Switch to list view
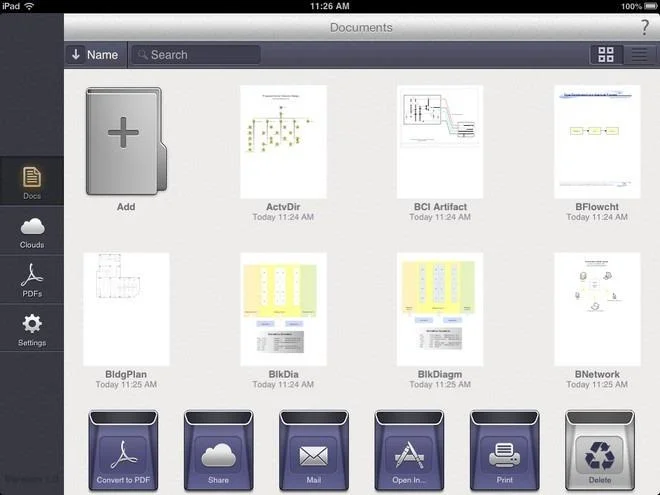Screen dimensions: 660x495 click(x=639, y=55)
